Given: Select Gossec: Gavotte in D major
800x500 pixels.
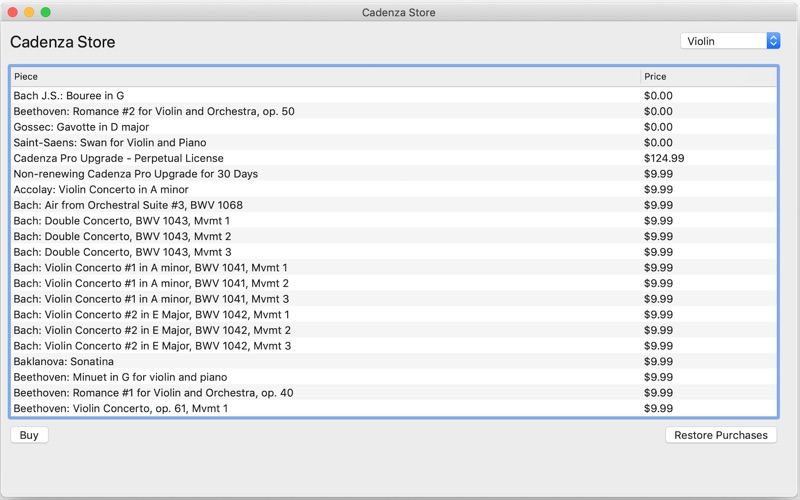Looking at the screenshot, I should (393, 127).
